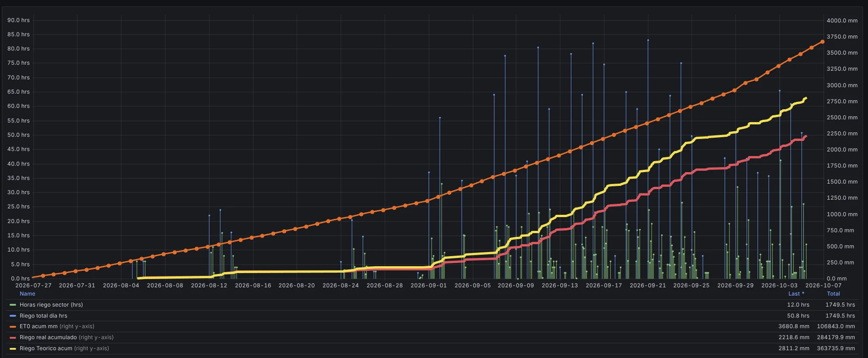
Task: Click the green color swatch for Horas riego sector
Action: point(13,305)
